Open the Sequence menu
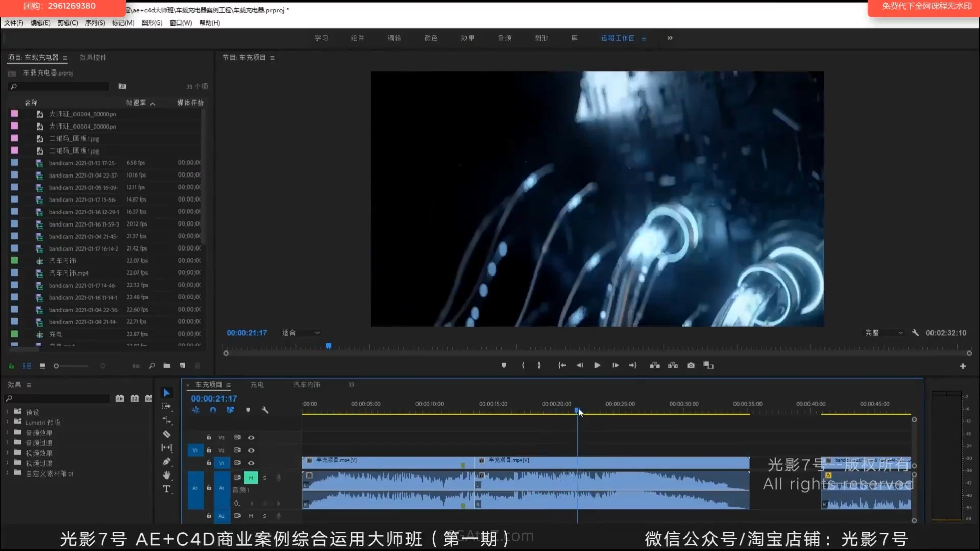This screenshot has height=551, width=980. (x=94, y=23)
